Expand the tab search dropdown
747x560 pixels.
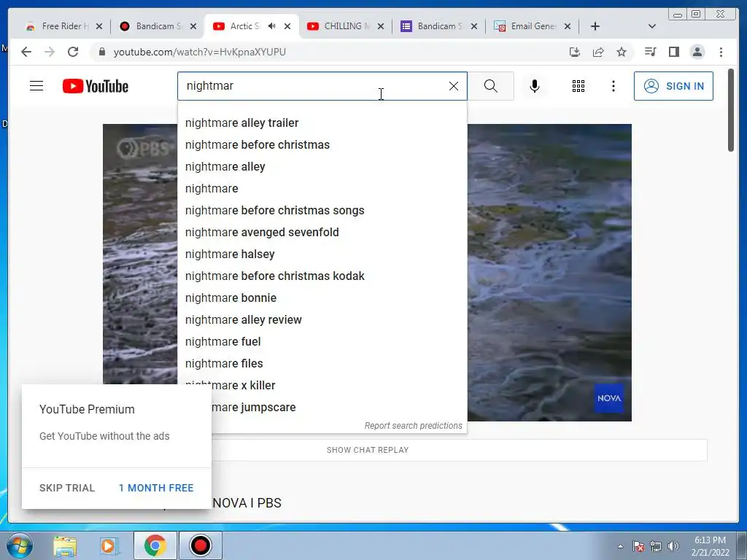(652, 26)
